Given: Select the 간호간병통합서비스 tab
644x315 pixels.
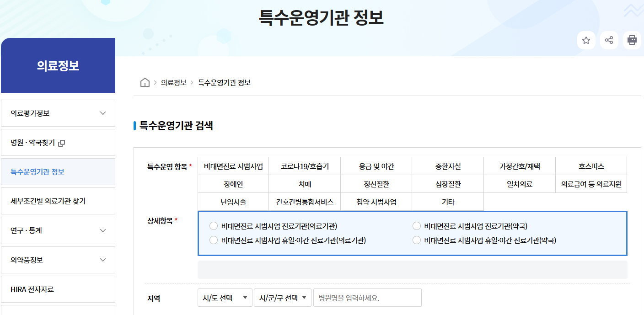Looking at the screenshot, I should click(305, 202).
